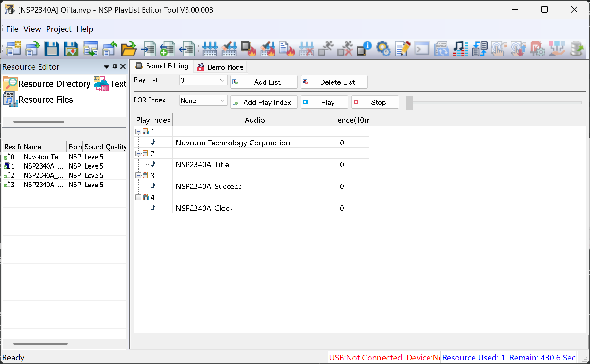Start playback with the Play button
The height and width of the screenshot is (364, 590).
pos(324,102)
